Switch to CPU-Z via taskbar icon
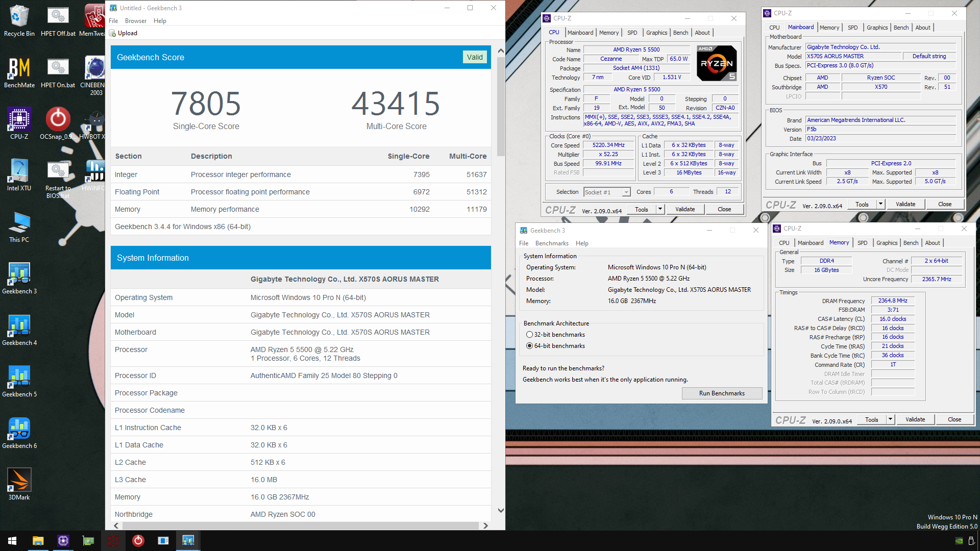 point(63,541)
